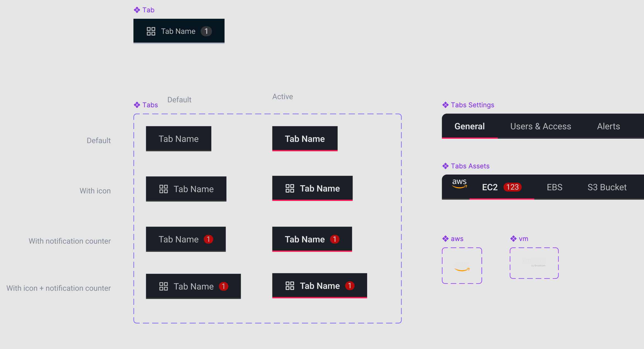Open the S3 Bucket tab
This screenshot has height=349, width=644.
pos(607,187)
